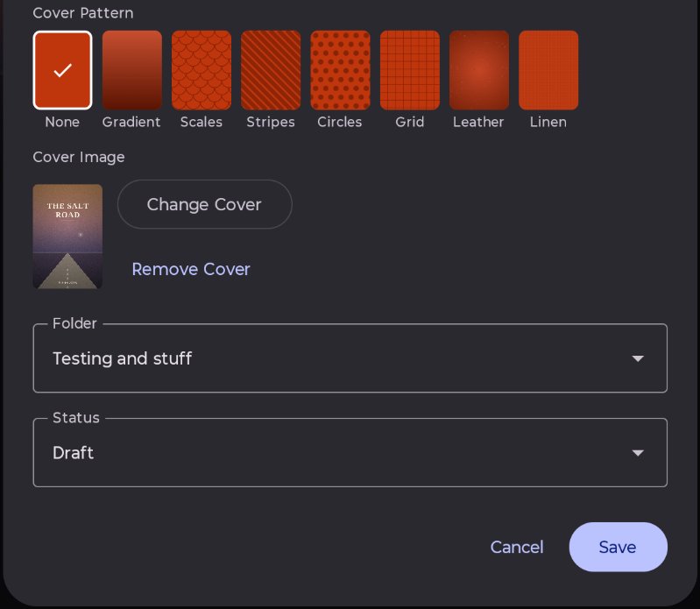Select the Stripes cover pattern
700x609 pixels.
coord(271,70)
